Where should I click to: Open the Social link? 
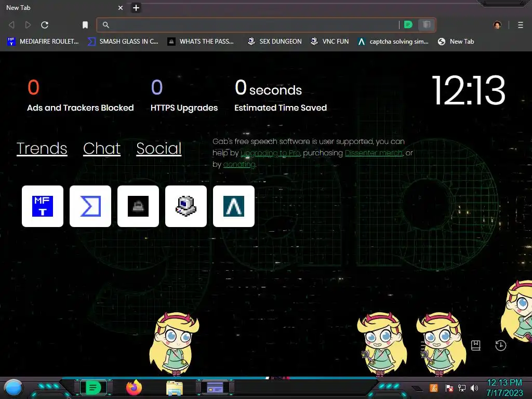pos(159,149)
